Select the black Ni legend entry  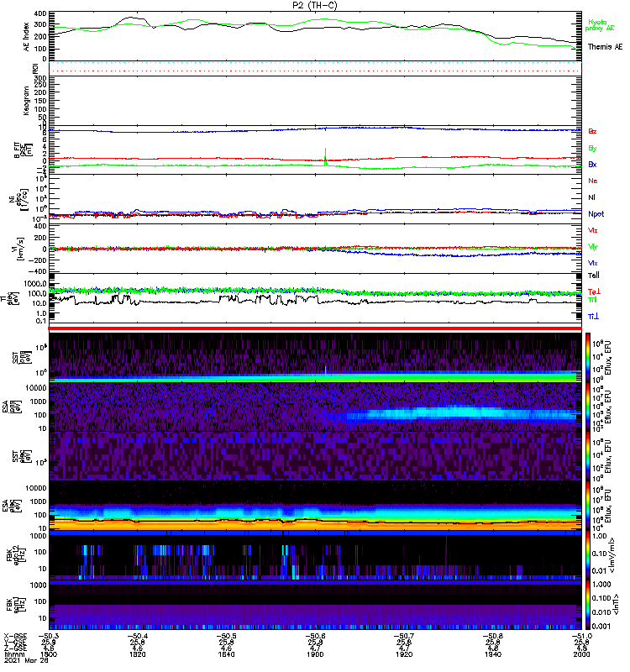pyautogui.click(x=591, y=197)
